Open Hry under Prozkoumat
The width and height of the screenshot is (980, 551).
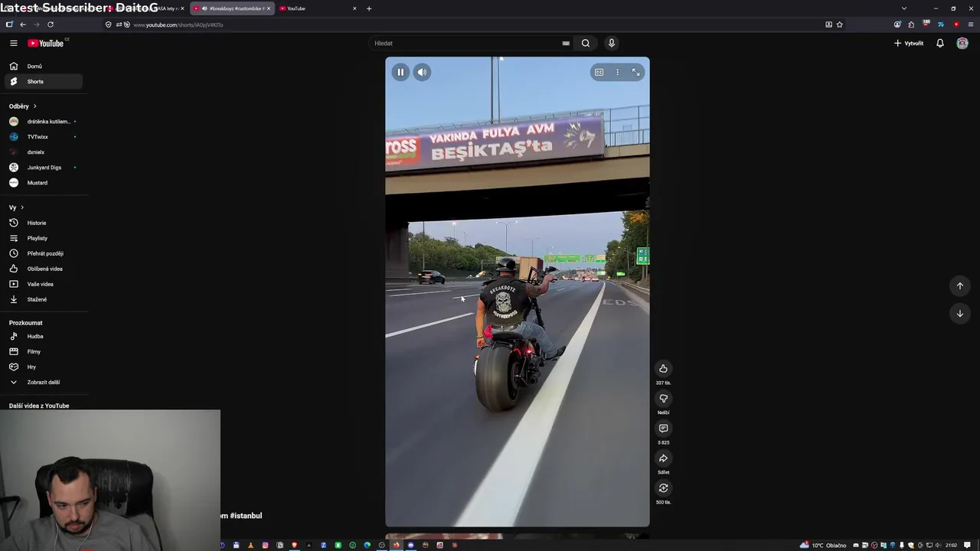(x=44, y=367)
